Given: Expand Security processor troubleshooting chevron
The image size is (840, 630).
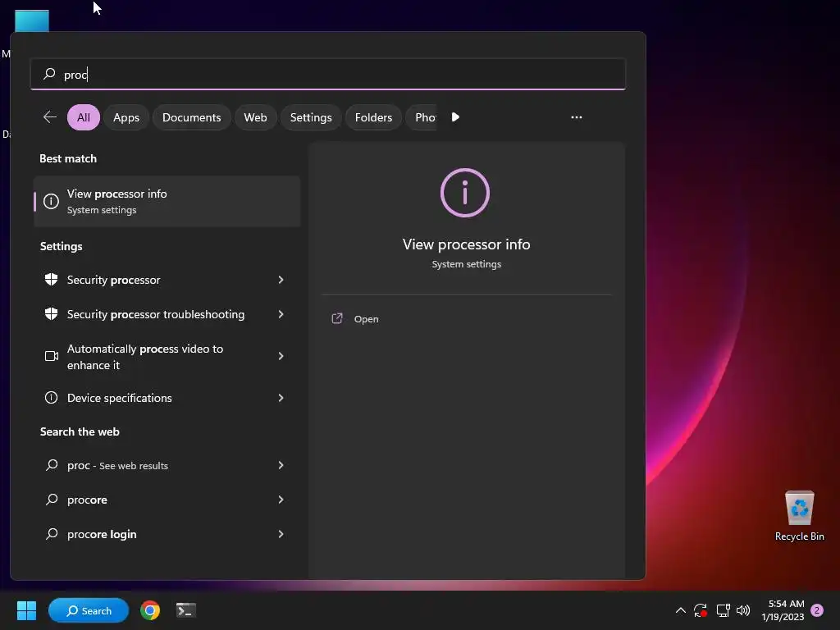Looking at the screenshot, I should [x=281, y=314].
